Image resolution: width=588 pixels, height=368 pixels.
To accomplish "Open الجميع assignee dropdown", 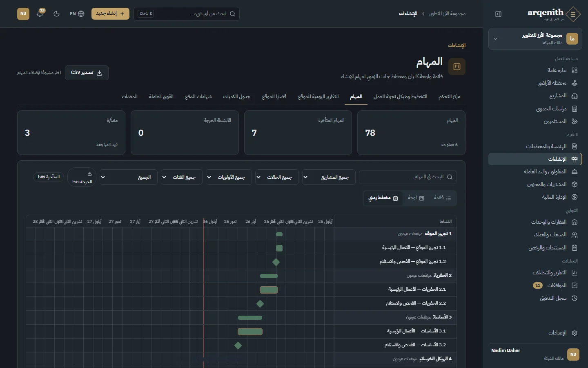I will coord(129,177).
